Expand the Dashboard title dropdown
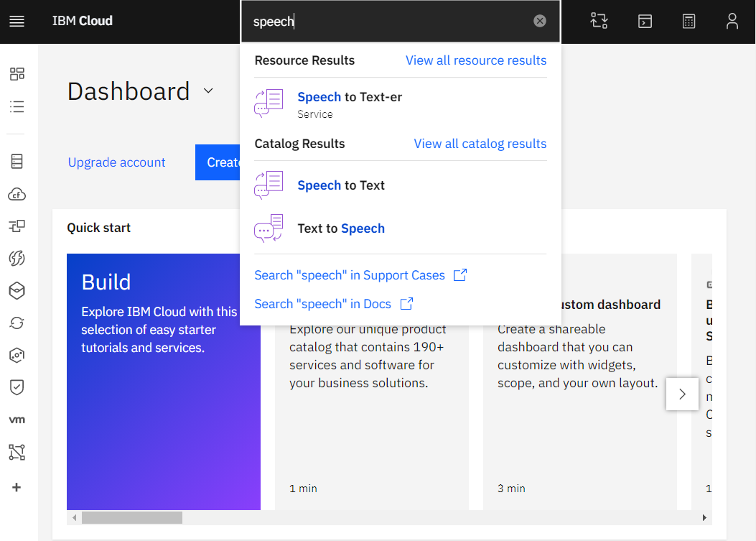This screenshot has width=756, height=541. pos(208,91)
